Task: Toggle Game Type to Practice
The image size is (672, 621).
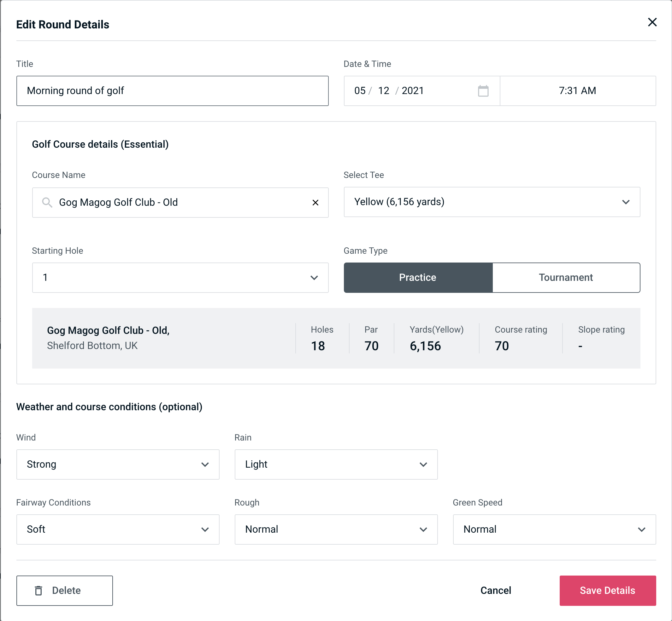Action: [417, 277]
